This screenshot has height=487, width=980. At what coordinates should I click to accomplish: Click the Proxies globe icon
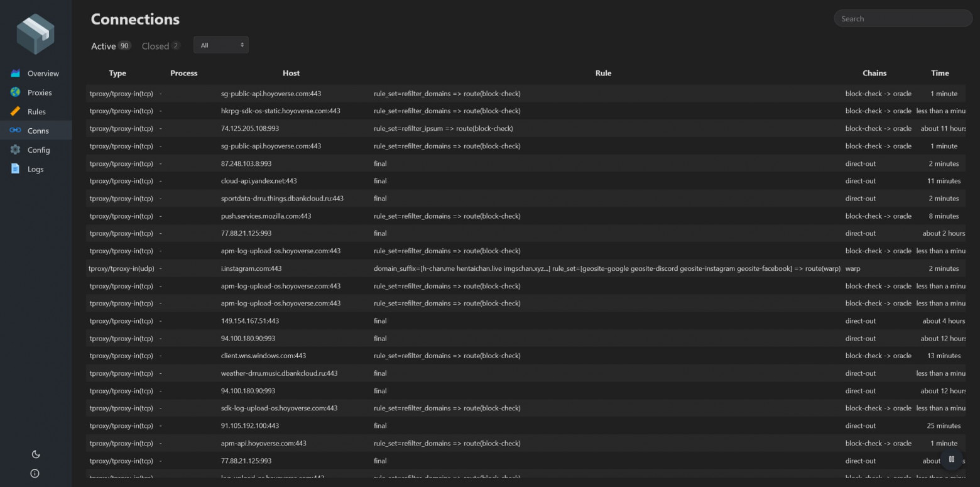pos(14,92)
